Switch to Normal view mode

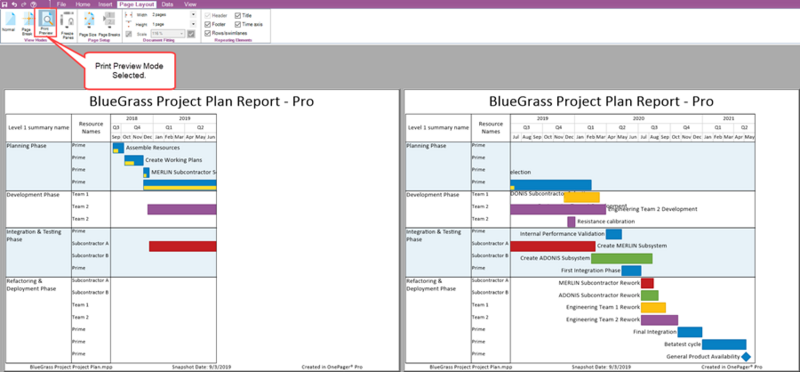tap(8, 22)
